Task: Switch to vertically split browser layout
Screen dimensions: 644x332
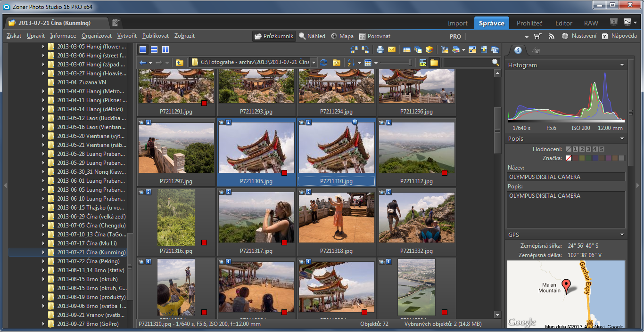Action: [x=165, y=49]
